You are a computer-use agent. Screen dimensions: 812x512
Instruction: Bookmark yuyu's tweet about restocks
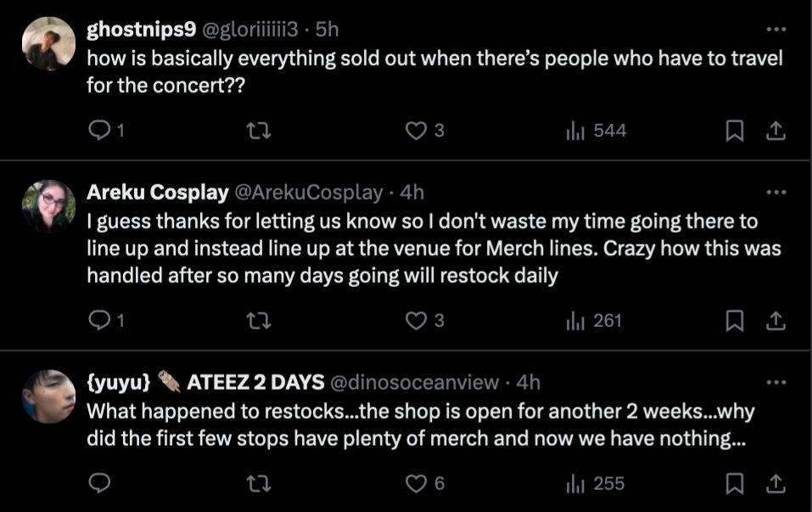(736, 483)
